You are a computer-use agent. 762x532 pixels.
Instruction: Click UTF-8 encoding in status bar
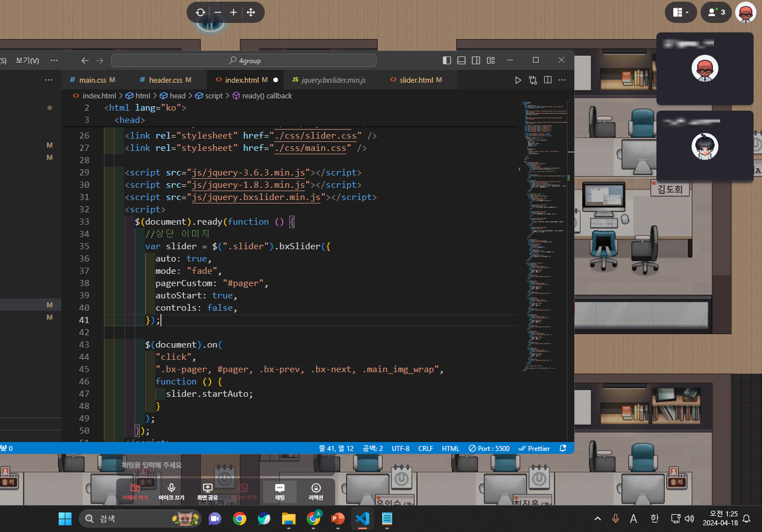point(401,448)
